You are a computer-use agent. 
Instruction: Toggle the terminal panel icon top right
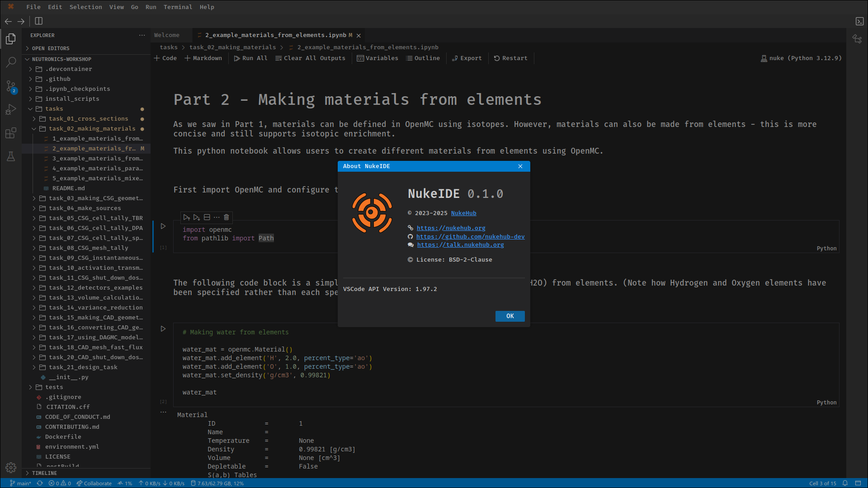tap(859, 21)
